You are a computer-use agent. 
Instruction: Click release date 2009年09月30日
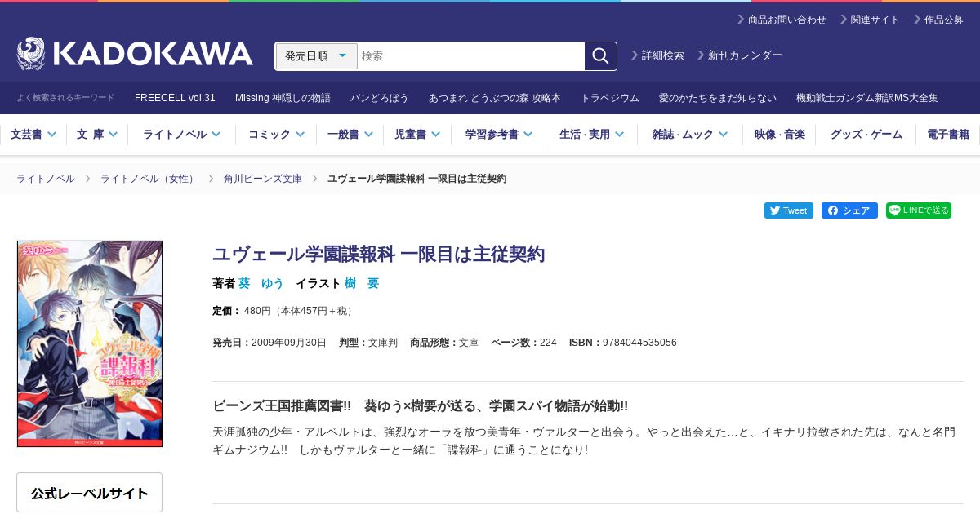(x=289, y=343)
